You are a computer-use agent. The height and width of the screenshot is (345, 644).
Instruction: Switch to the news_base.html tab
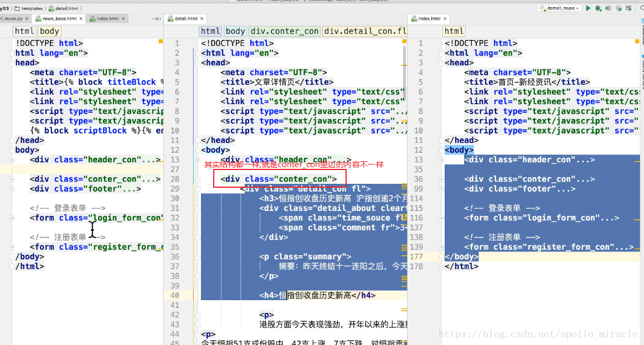coord(59,18)
